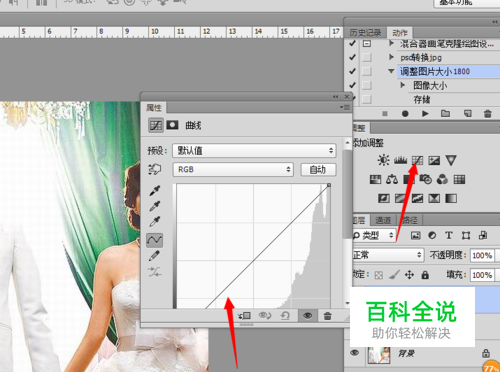
Task: Toggle dialog box for 图像大小 step
Action: (367, 85)
